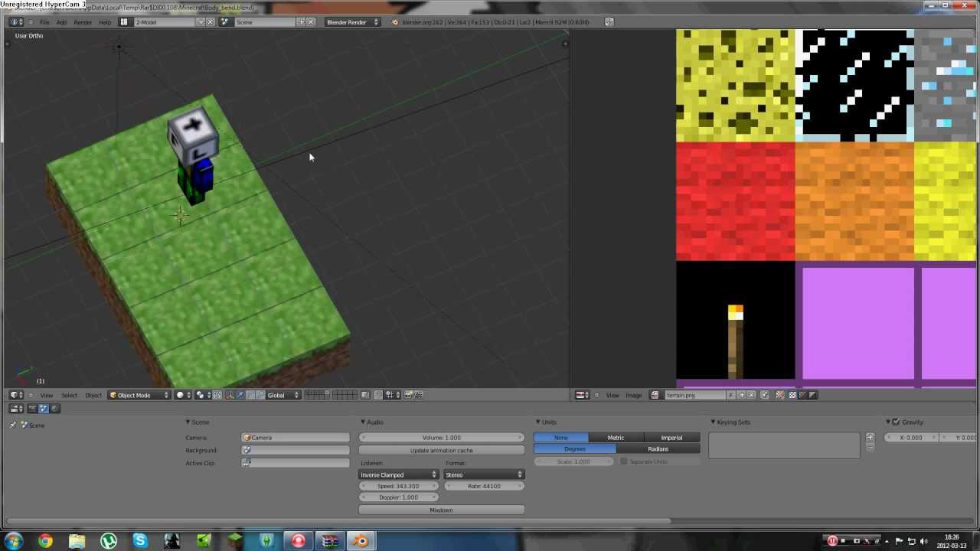Enable the scale manipulator
Viewport: 980px width, 551px height.
click(x=260, y=395)
